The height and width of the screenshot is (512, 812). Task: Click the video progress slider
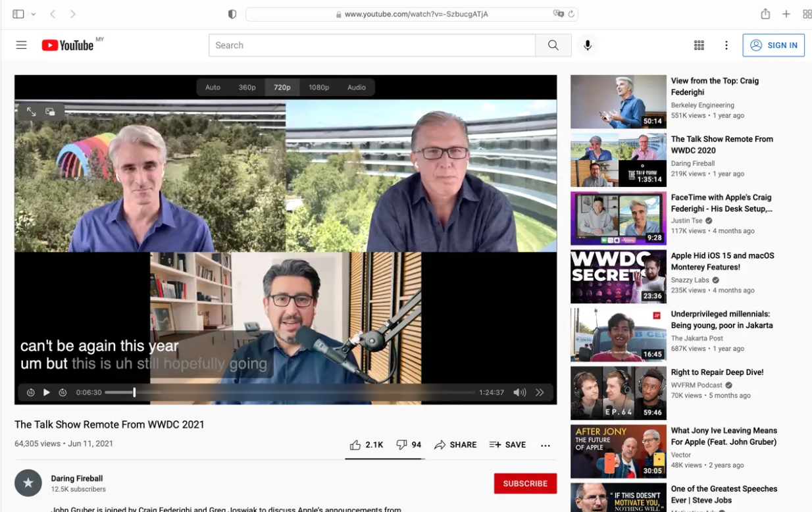(x=290, y=392)
